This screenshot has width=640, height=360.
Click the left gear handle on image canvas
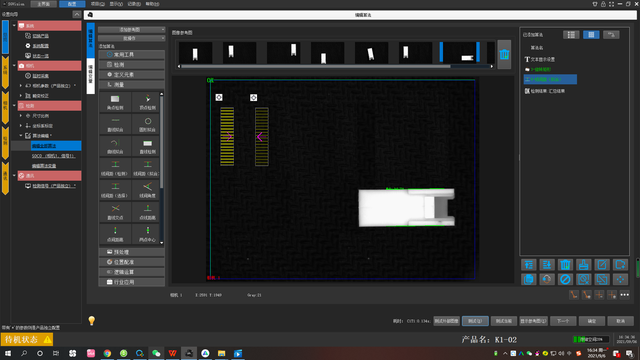point(219,97)
